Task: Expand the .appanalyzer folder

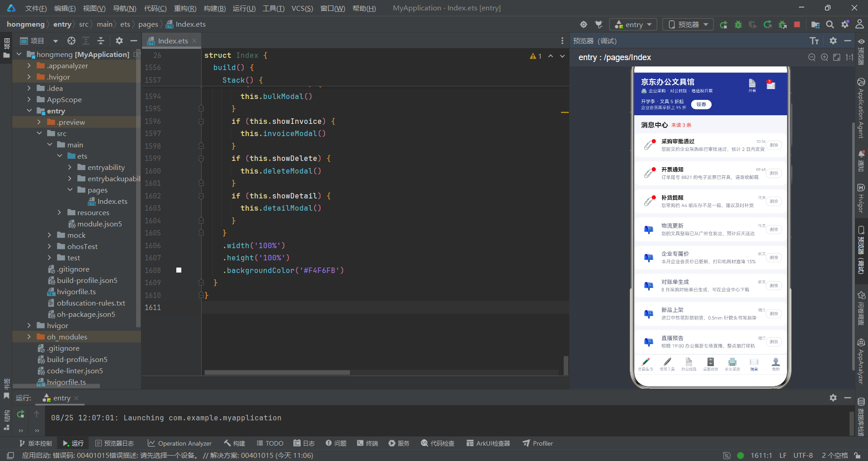Action: 29,66
